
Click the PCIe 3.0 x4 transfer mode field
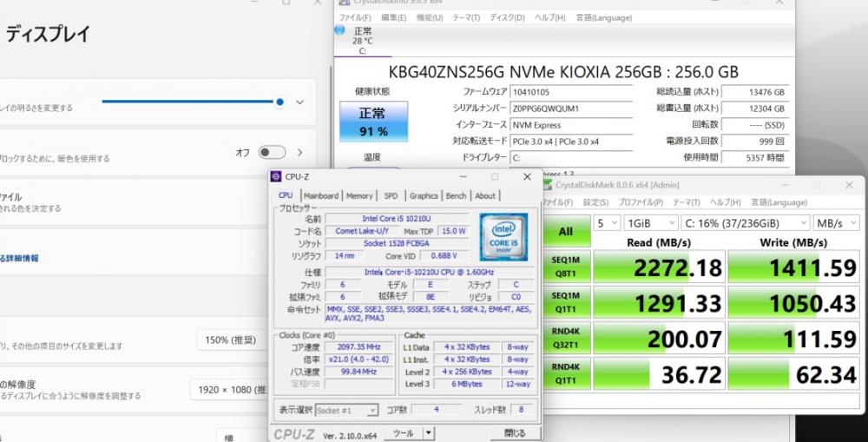(571, 142)
